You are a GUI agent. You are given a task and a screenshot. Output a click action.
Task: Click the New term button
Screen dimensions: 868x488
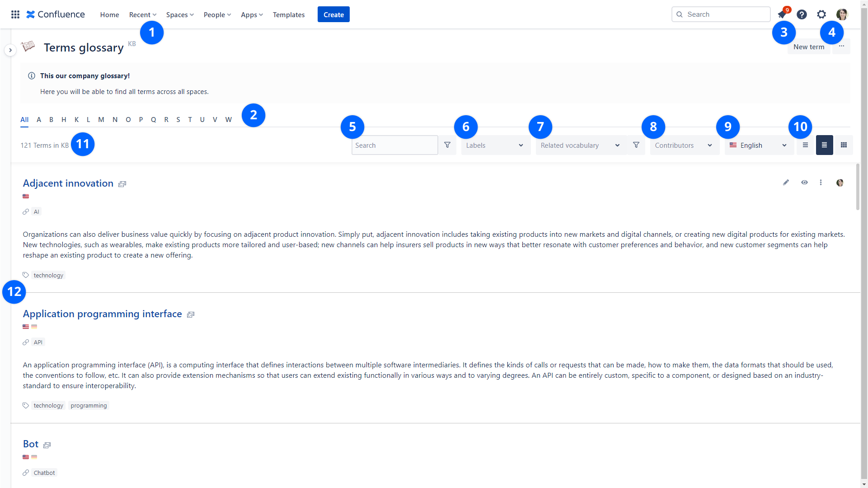(x=808, y=47)
